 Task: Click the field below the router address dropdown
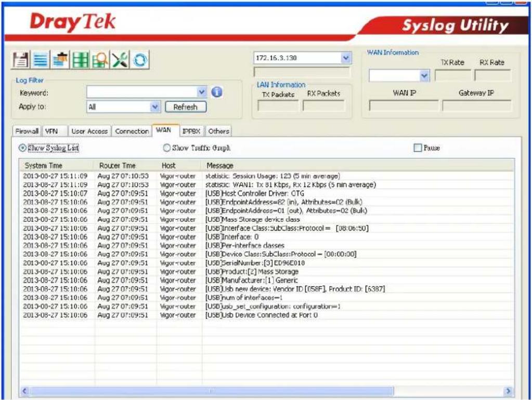(x=302, y=72)
